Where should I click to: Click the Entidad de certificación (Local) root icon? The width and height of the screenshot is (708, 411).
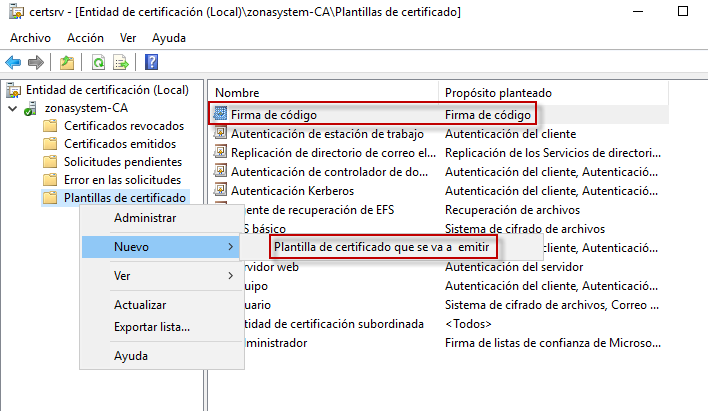point(14,90)
